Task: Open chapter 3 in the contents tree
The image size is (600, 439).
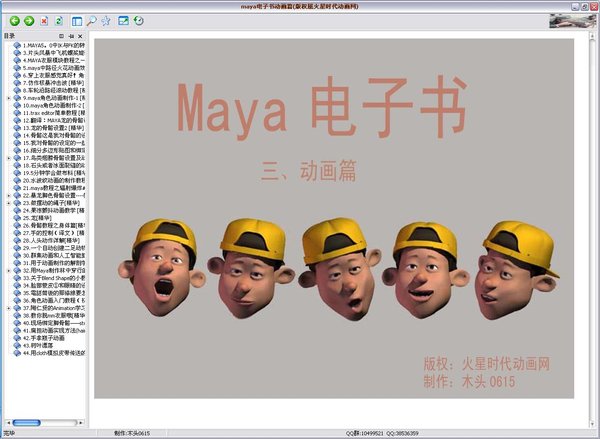Action: (x=54, y=53)
